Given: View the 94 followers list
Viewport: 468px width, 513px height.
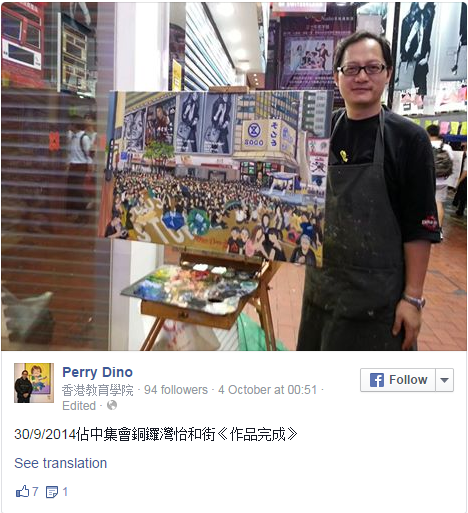Looking at the screenshot, I should point(176,390).
